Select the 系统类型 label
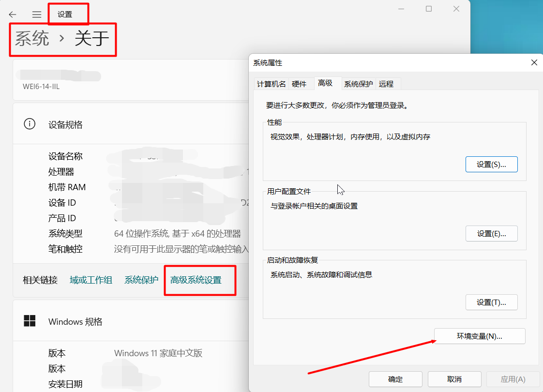The height and width of the screenshot is (392, 543). [x=65, y=234]
